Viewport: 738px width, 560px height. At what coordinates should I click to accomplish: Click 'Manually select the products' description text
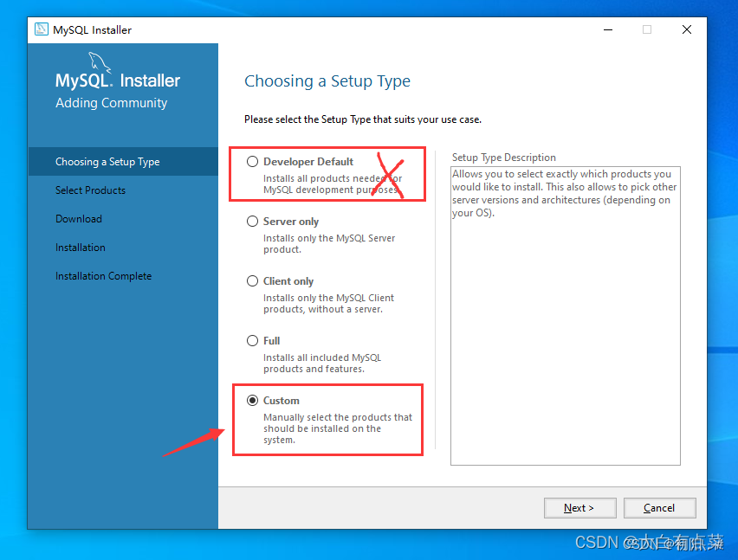pyautogui.click(x=338, y=428)
